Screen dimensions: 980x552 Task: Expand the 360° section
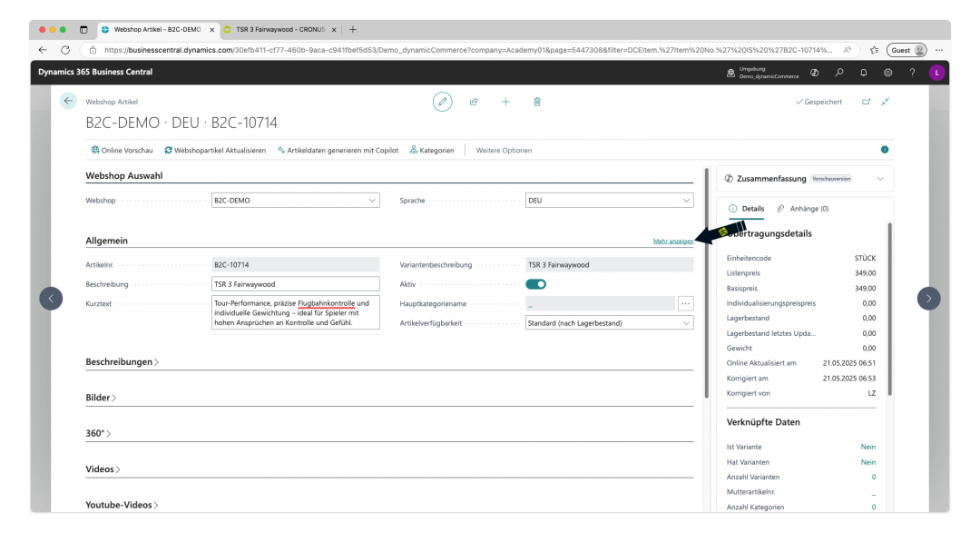click(x=98, y=433)
